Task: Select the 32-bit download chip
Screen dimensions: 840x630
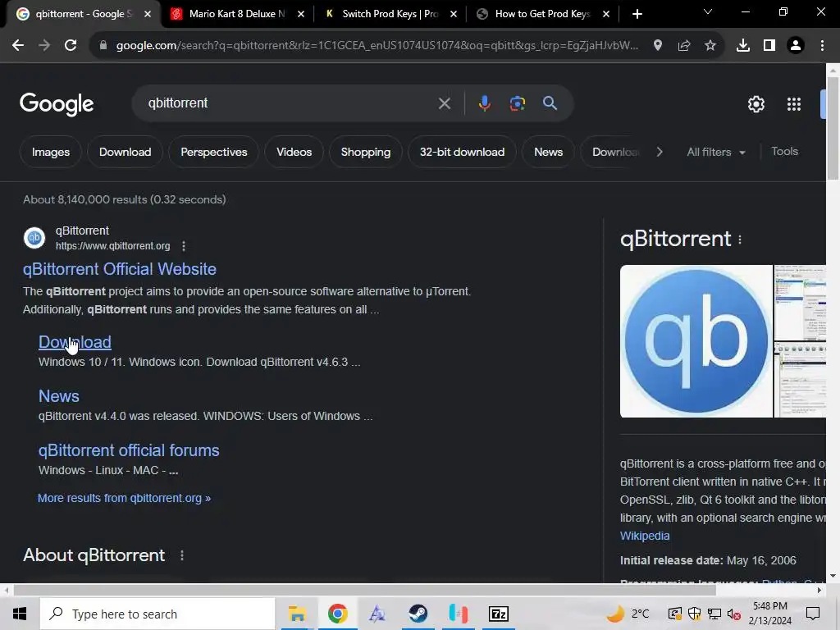Action: pos(462,152)
